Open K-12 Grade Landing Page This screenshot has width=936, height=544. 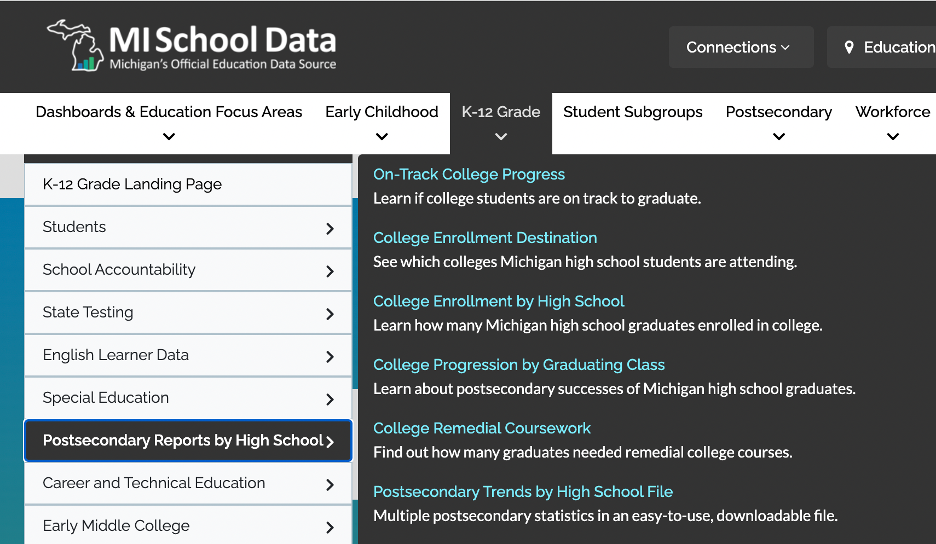188,184
